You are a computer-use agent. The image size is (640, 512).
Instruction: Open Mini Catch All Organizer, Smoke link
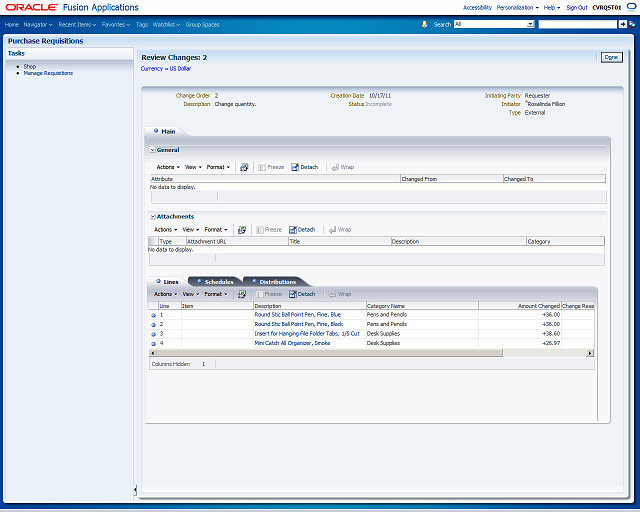[x=292, y=343]
